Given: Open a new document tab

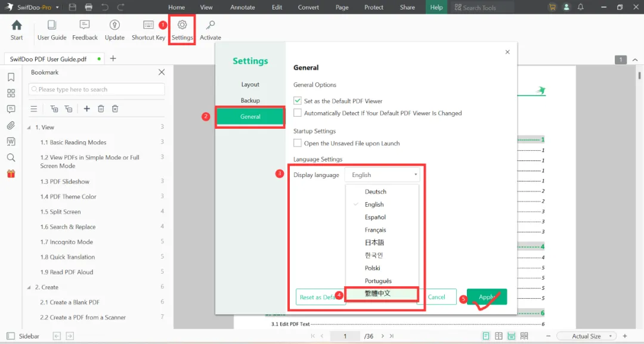Looking at the screenshot, I should (113, 58).
